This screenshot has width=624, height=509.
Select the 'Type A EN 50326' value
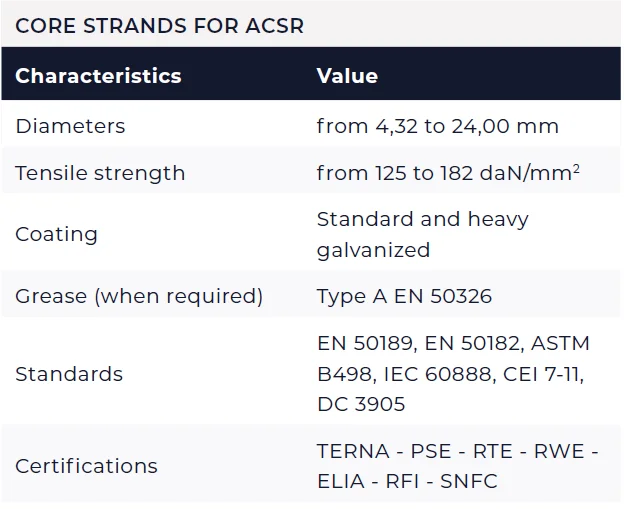click(x=404, y=296)
